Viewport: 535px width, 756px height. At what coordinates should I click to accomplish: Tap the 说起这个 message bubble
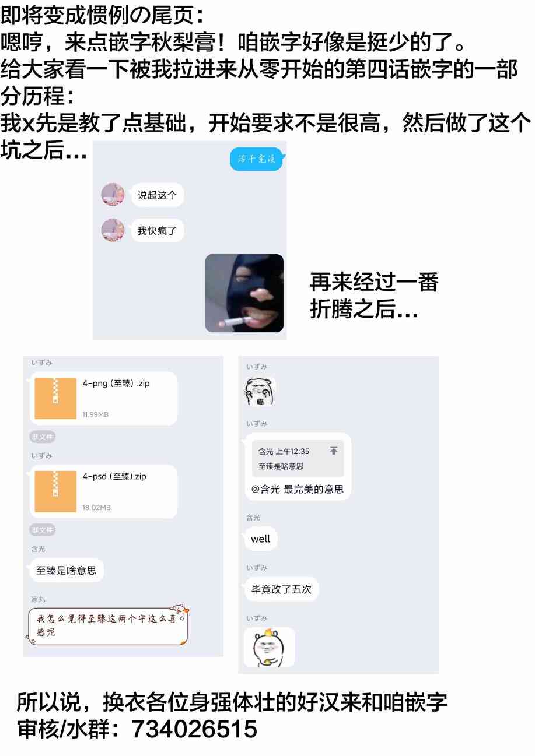pyautogui.click(x=157, y=195)
